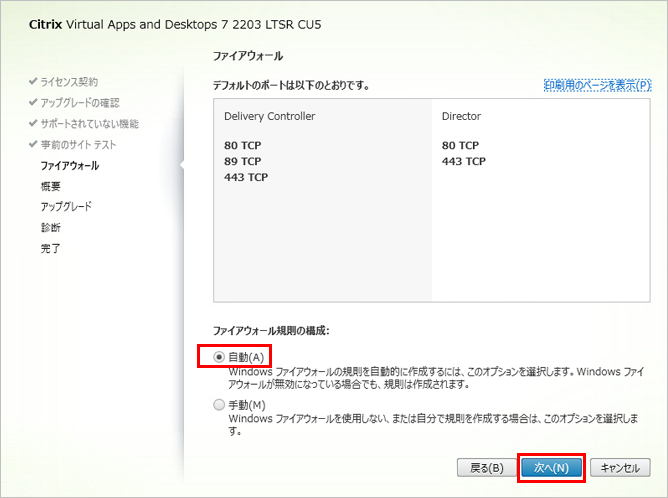Click the 次へ(N) next button
Viewport: 668px width, 498px height.
551,468
